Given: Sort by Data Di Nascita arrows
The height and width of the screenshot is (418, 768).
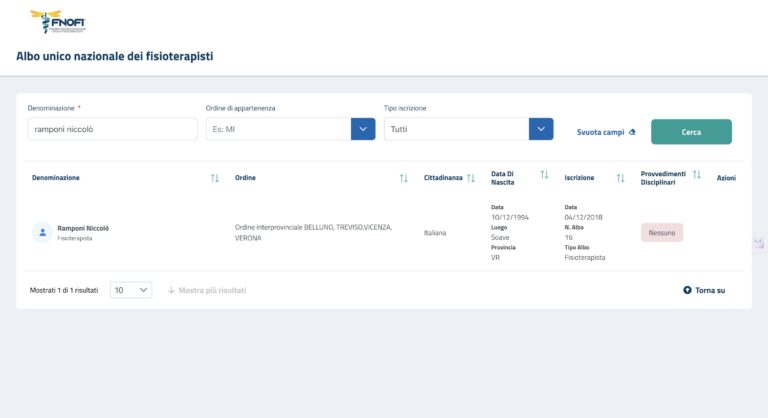Looking at the screenshot, I should [544, 174].
